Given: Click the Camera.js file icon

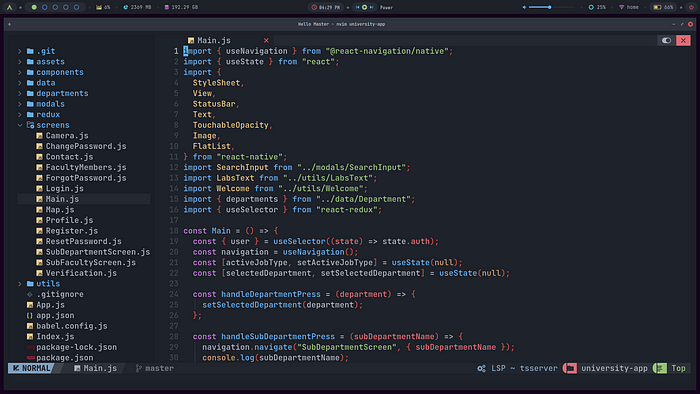Looking at the screenshot, I should click(x=39, y=136).
